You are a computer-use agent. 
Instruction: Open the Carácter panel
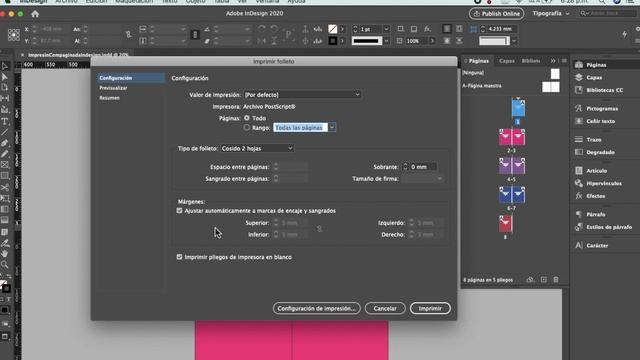pos(591,245)
